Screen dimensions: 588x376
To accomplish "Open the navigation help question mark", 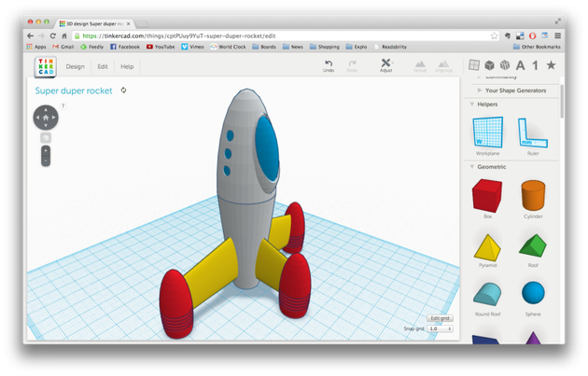I will coord(63,106).
